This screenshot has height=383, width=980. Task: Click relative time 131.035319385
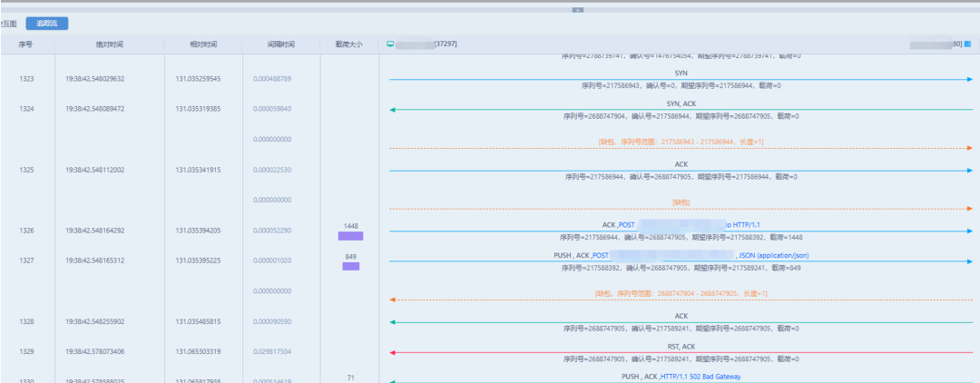198,109
